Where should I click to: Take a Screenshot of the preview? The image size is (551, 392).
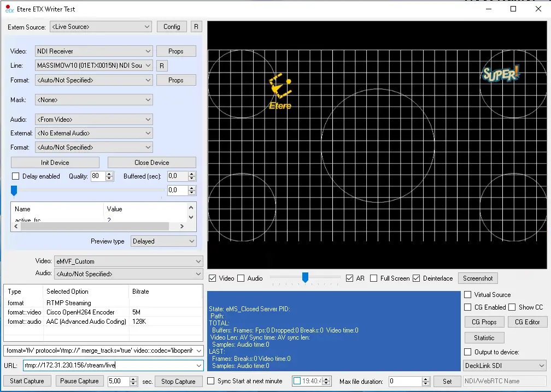pyautogui.click(x=477, y=278)
